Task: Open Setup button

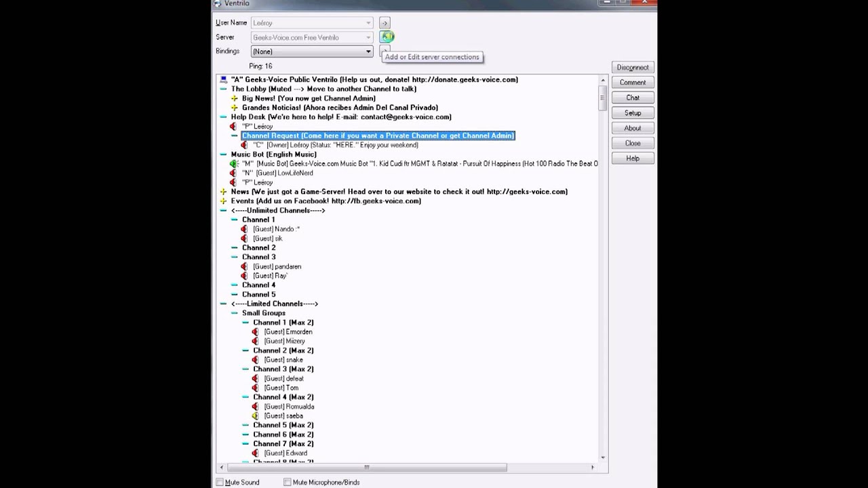Action: pyautogui.click(x=633, y=113)
